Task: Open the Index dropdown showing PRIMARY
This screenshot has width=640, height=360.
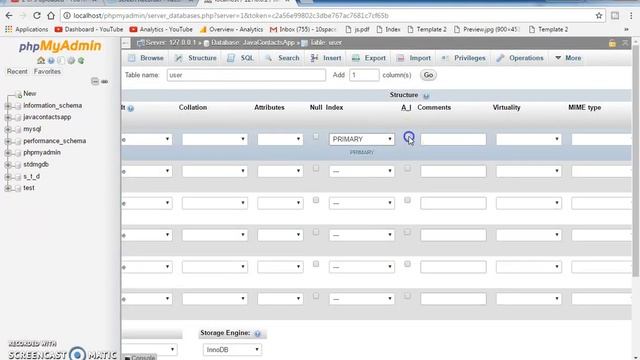Action: click(x=362, y=139)
